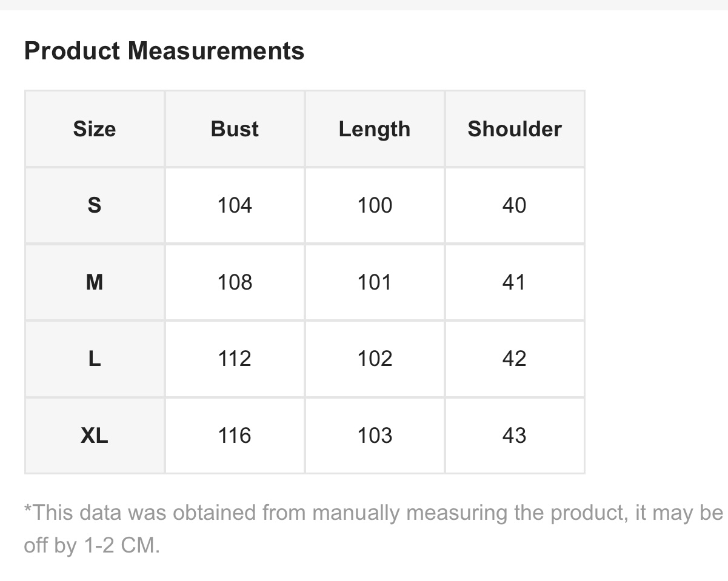Select the bust value 116 cell

coord(235,435)
